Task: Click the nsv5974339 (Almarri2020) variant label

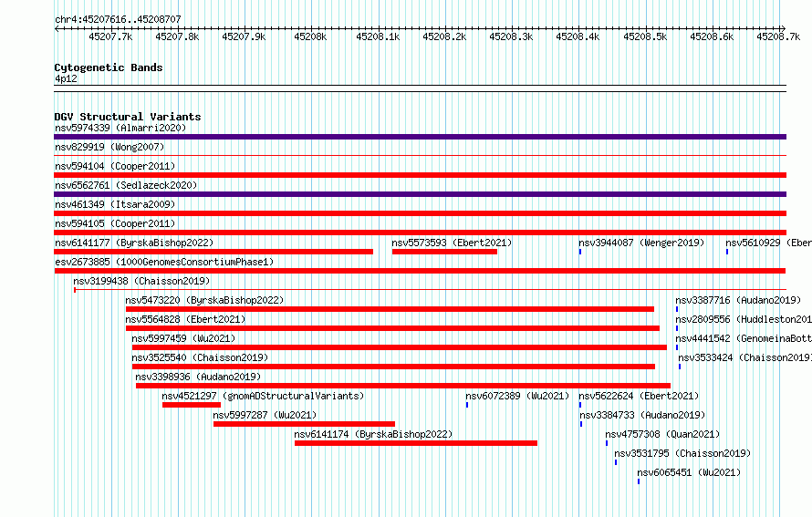Action: (120, 128)
